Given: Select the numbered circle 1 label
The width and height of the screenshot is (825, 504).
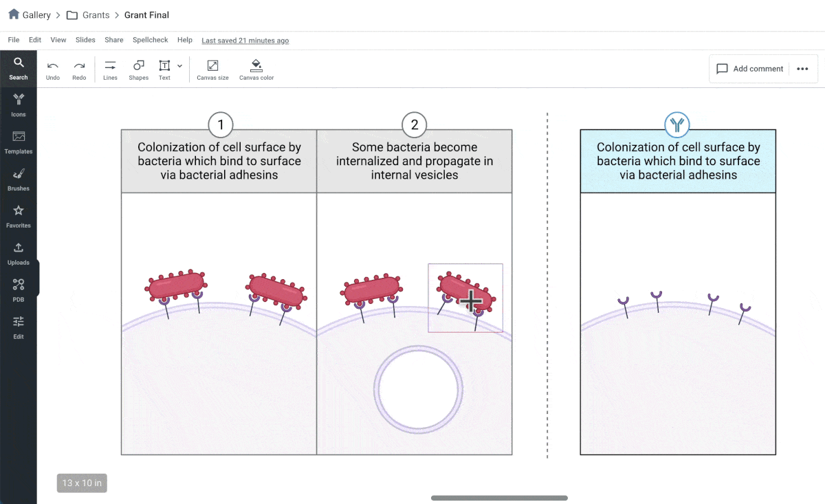Looking at the screenshot, I should click(x=221, y=125).
